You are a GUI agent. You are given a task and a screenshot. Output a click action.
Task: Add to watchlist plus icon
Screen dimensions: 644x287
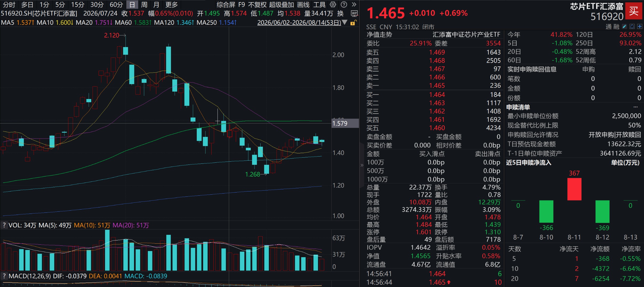640,26
